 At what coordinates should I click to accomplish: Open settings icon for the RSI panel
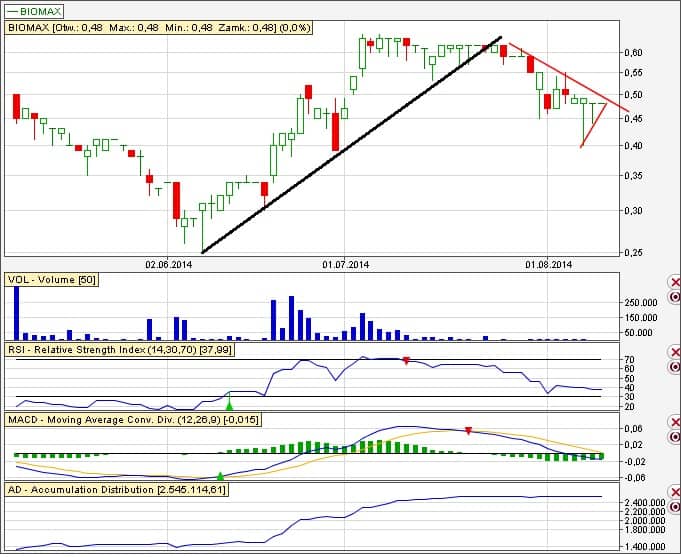(x=674, y=367)
